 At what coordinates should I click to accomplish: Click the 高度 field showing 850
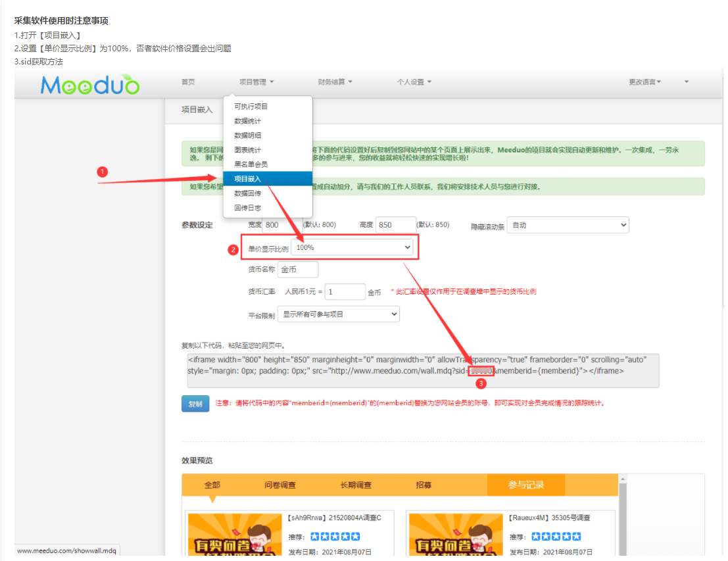396,225
